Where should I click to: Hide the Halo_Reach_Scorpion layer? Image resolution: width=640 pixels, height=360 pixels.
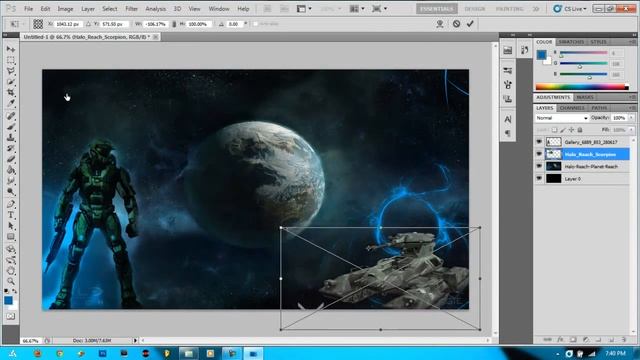coord(539,154)
